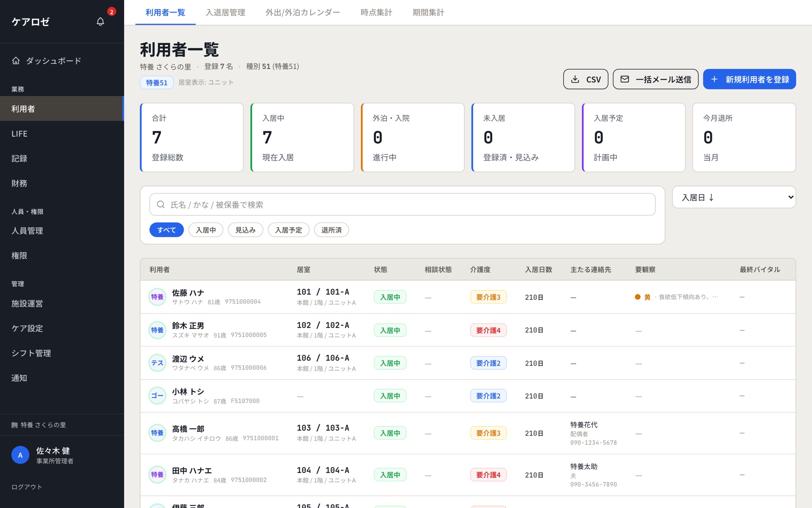The height and width of the screenshot is (508, 812).
Task: Select the すべて filter chip
Action: click(x=166, y=230)
